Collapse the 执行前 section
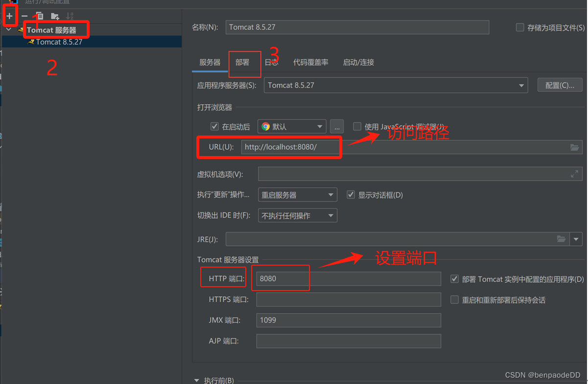This screenshot has height=384, width=588. click(197, 380)
